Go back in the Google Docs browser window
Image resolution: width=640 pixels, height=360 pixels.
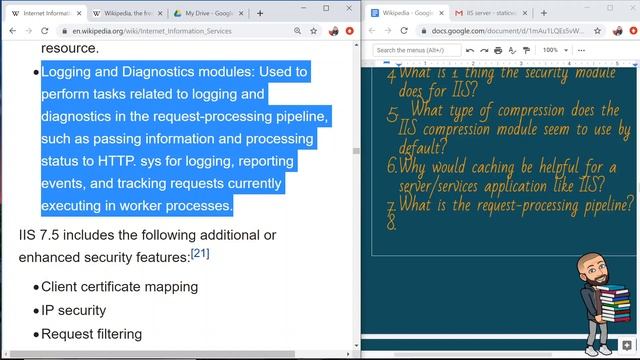click(372, 31)
